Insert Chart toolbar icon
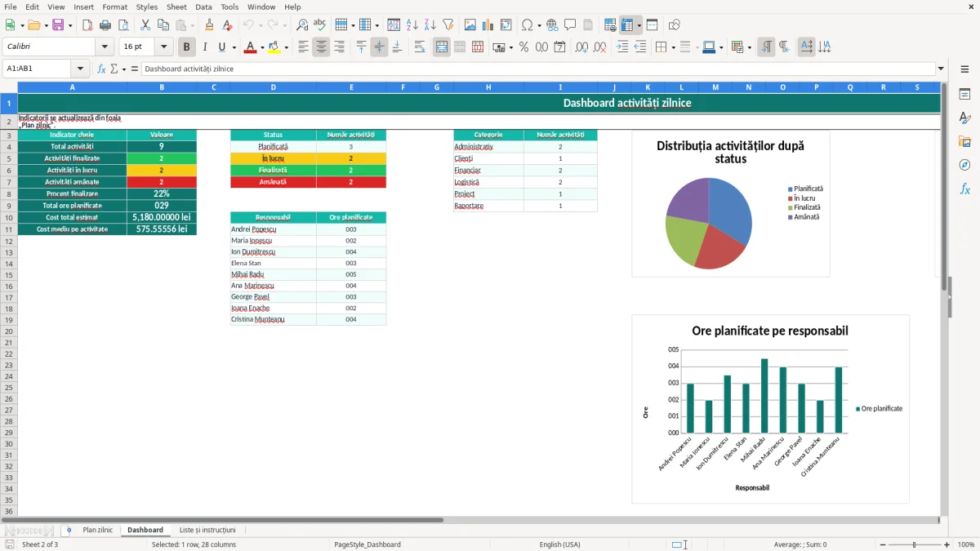The width and height of the screenshot is (980, 551). pyautogui.click(x=488, y=25)
